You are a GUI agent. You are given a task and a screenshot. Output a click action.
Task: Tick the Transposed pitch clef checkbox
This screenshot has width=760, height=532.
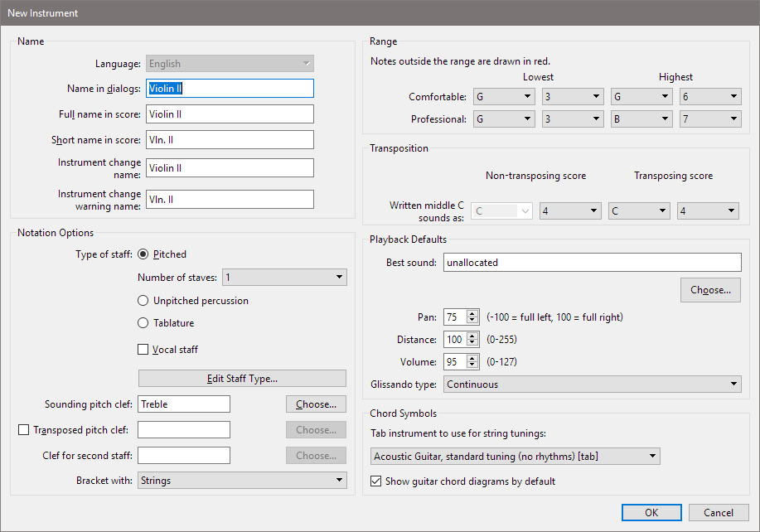[x=23, y=430]
